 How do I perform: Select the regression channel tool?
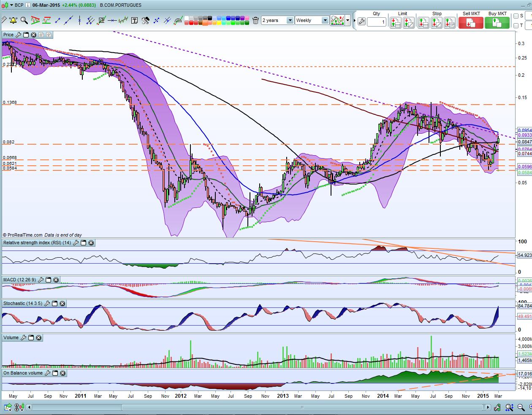click(123, 20)
